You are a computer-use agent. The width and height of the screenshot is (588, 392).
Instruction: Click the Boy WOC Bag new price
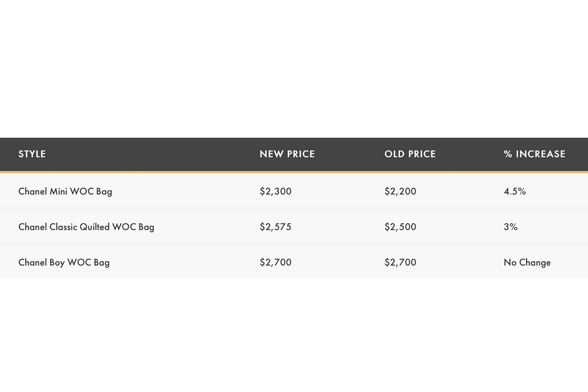[x=275, y=262]
